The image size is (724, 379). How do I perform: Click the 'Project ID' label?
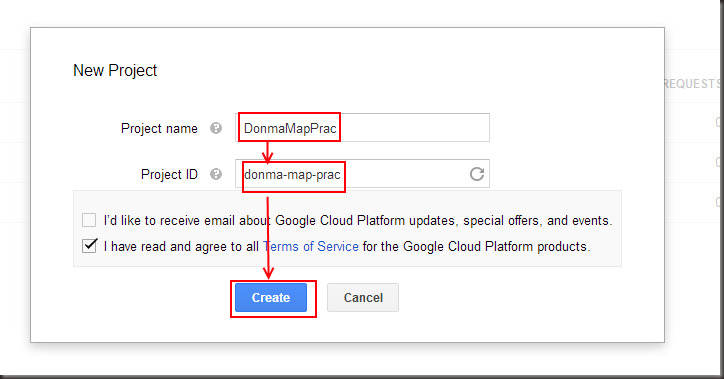[x=169, y=174]
